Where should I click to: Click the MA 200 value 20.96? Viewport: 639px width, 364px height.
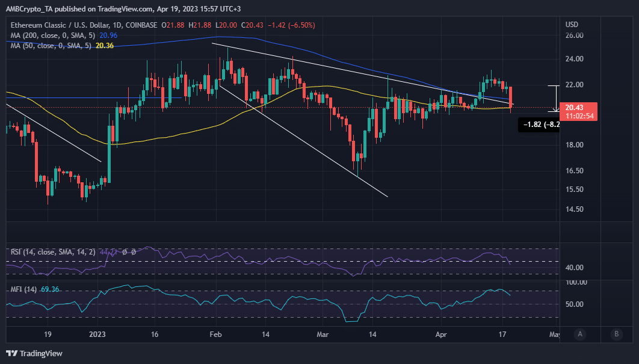pyautogui.click(x=108, y=35)
